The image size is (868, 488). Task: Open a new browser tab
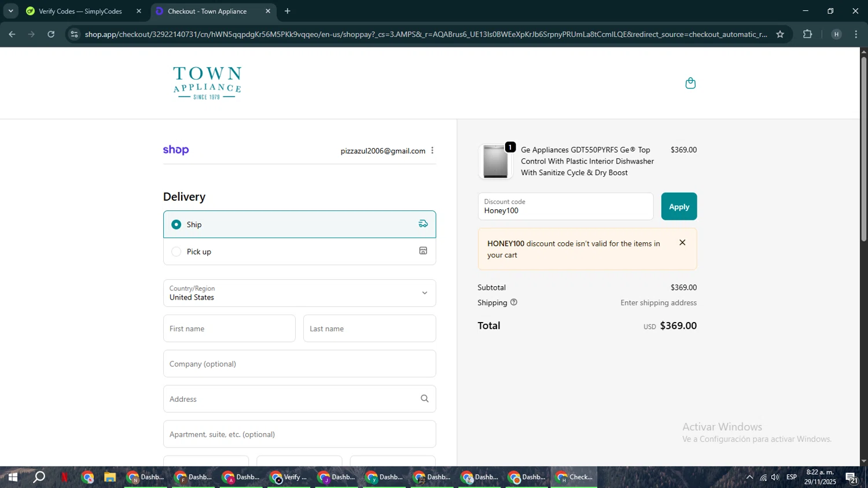(288, 11)
